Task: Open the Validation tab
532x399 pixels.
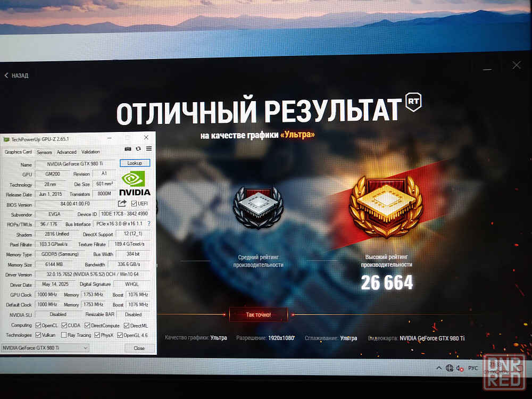Action: click(x=90, y=152)
